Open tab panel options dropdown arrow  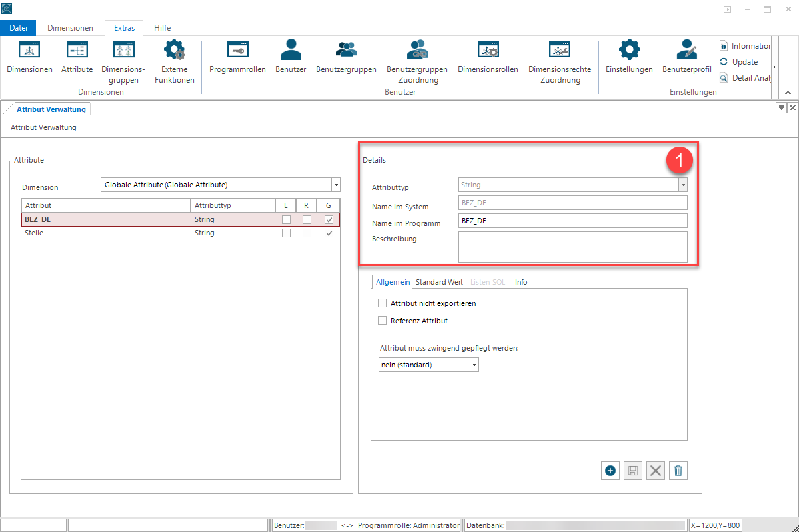780,107
